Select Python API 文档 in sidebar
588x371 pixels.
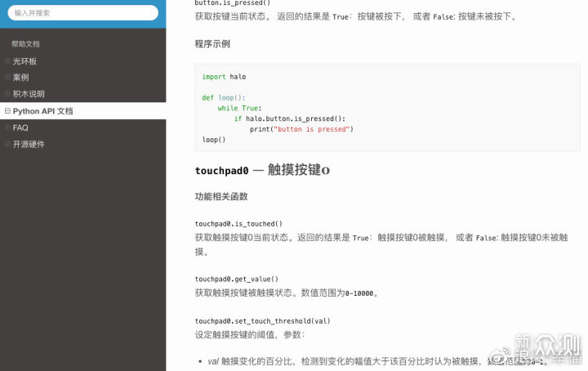[43, 111]
